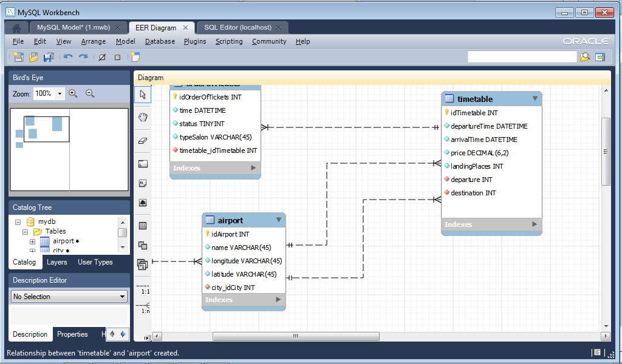The height and width of the screenshot is (364, 622).
Task: Collapse the mydb schema node
Action: 18,222
